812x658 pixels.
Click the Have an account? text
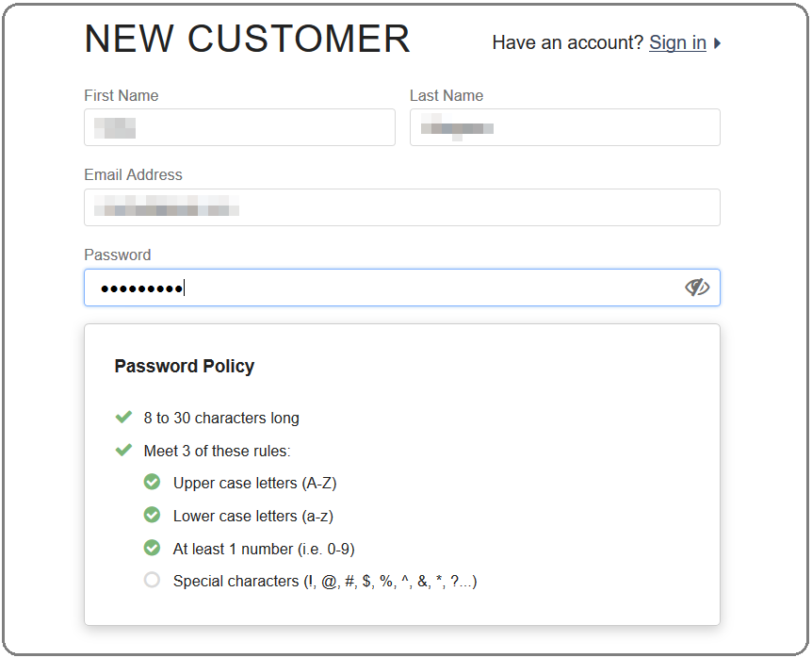pyautogui.click(x=568, y=42)
